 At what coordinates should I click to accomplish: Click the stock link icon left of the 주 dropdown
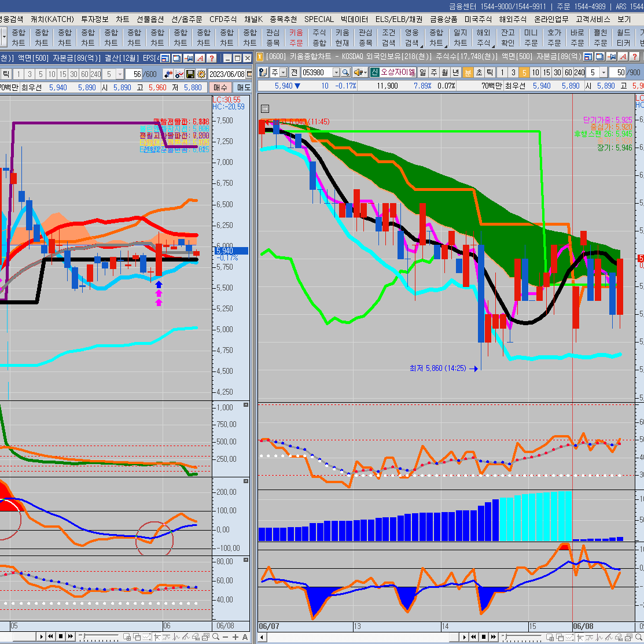(263, 73)
